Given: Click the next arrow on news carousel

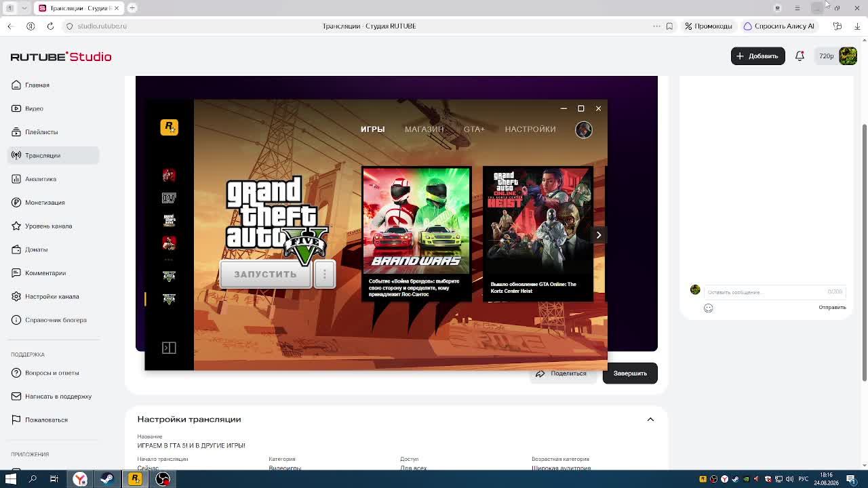Looking at the screenshot, I should 599,235.
